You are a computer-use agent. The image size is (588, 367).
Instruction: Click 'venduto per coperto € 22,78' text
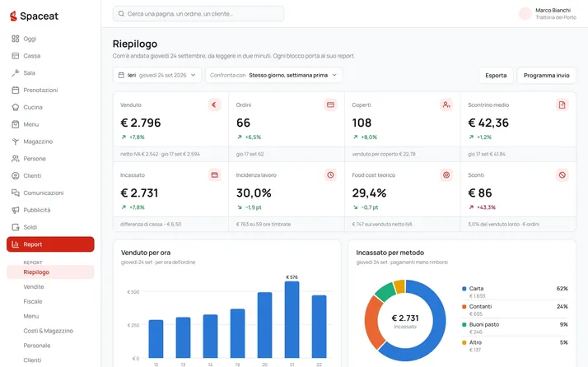click(x=384, y=154)
